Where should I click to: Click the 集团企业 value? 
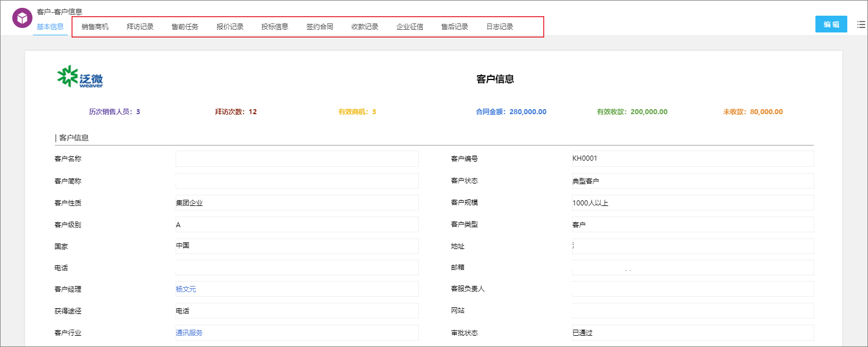tap(189, 203)
